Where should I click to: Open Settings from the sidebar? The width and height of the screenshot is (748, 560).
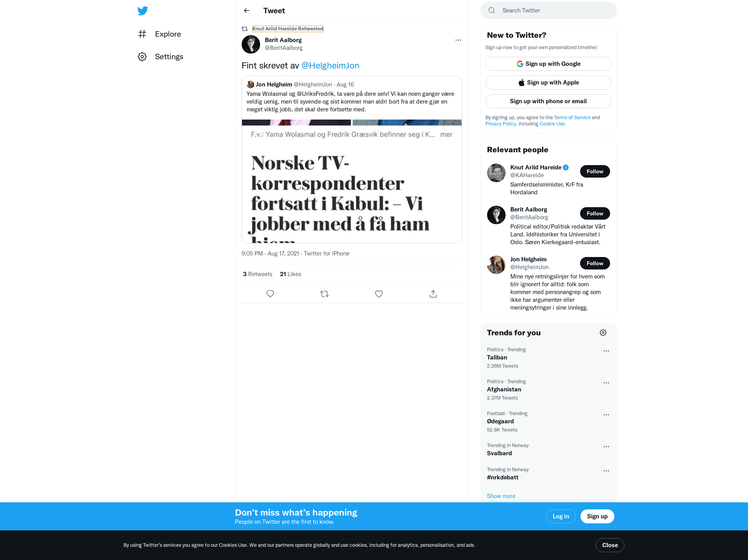click(x=161, y=56)
